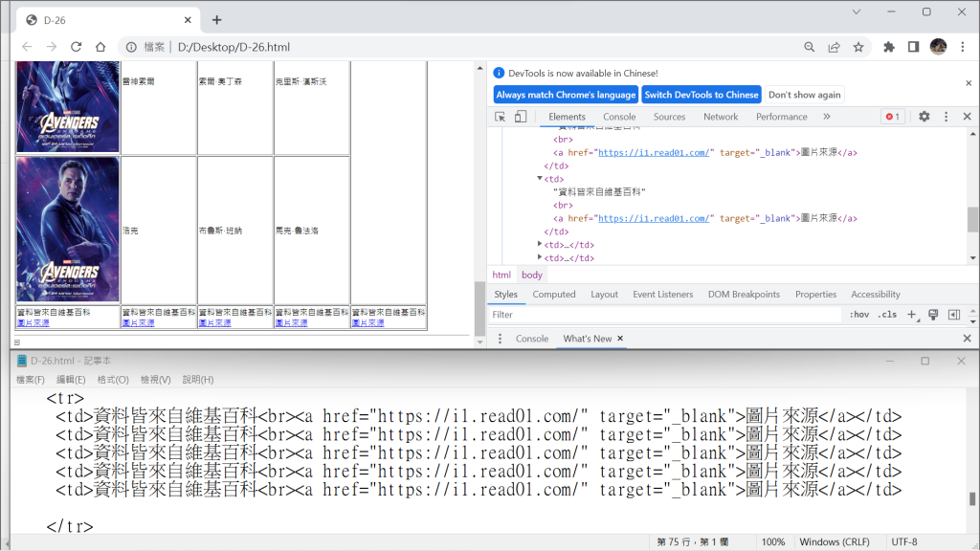Toggle the .cls element classes panel
The height and width of the screenshot is (551, 980).
[887, 315]
